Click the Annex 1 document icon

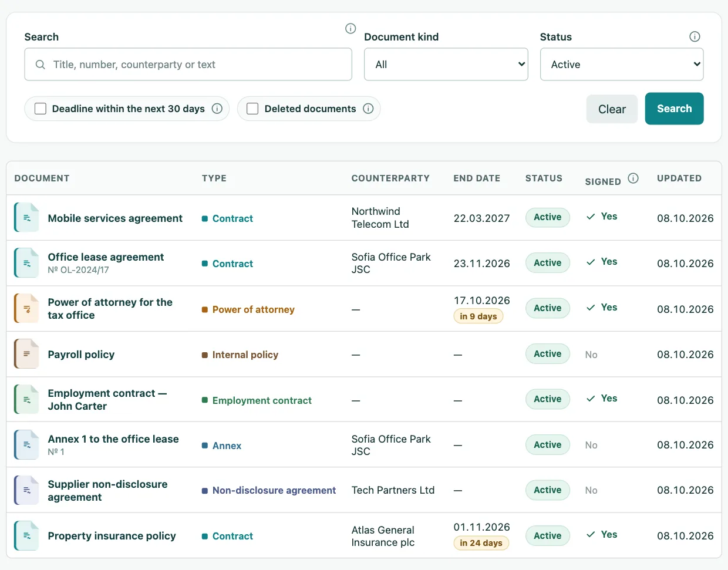pos(26,445)
